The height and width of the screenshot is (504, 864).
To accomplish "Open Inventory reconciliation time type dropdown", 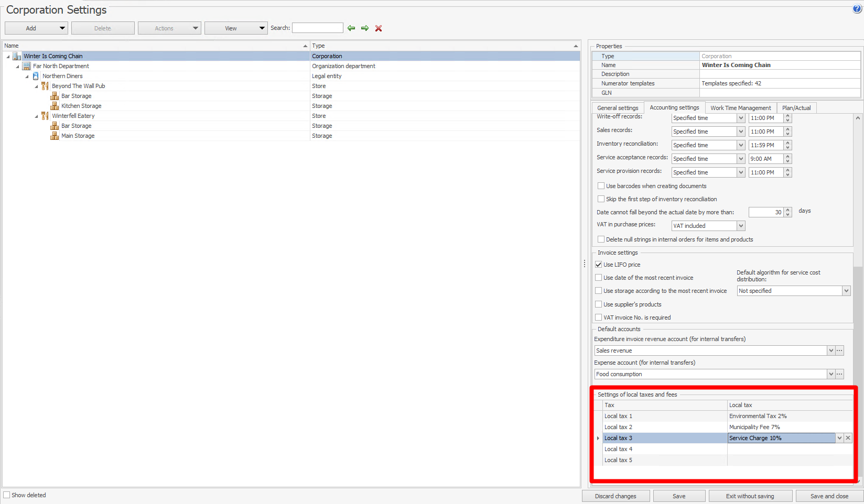I will point(741,145).
